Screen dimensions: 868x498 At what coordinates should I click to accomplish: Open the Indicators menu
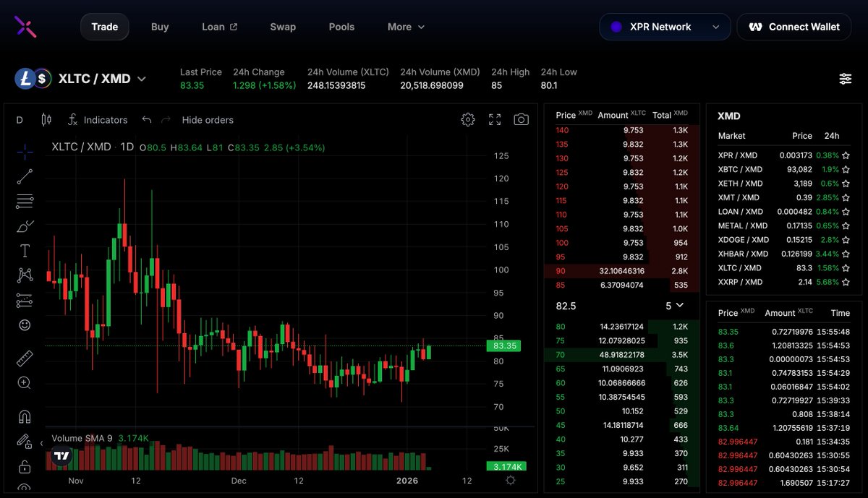98,120
